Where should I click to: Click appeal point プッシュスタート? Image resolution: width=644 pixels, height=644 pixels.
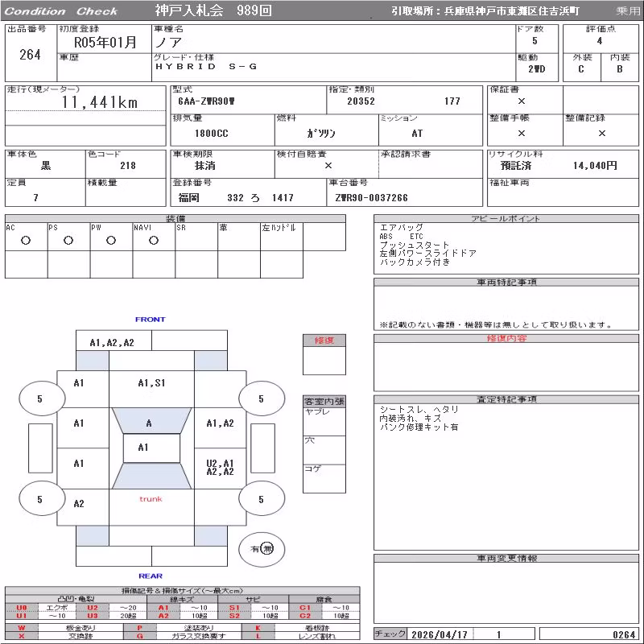click(x=415, y=246)
